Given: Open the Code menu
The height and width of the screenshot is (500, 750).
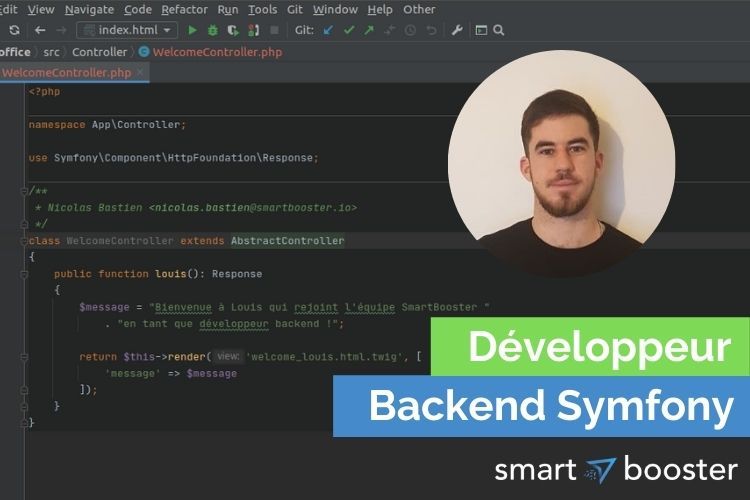Looking at the screenshot, I should click(138, 10).
